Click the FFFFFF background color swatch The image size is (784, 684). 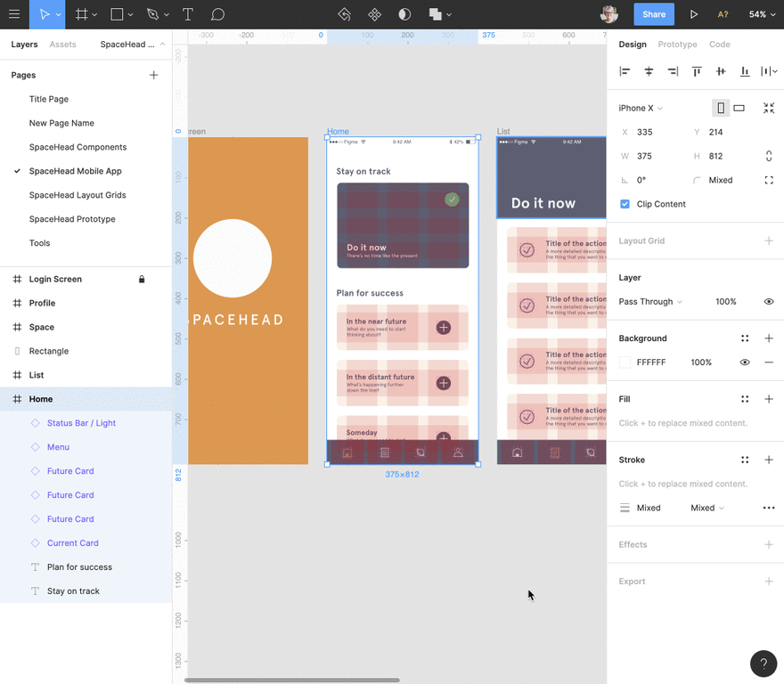click(x=625, y=362)
